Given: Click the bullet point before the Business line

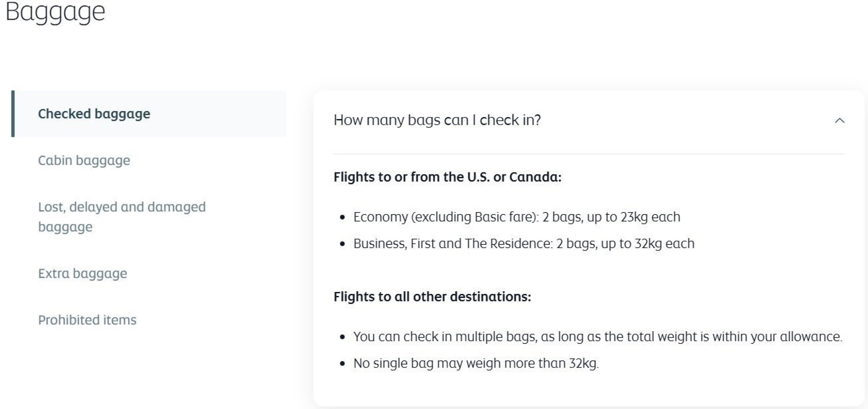Looking at the screenshot, I should [x=342, y=244].
